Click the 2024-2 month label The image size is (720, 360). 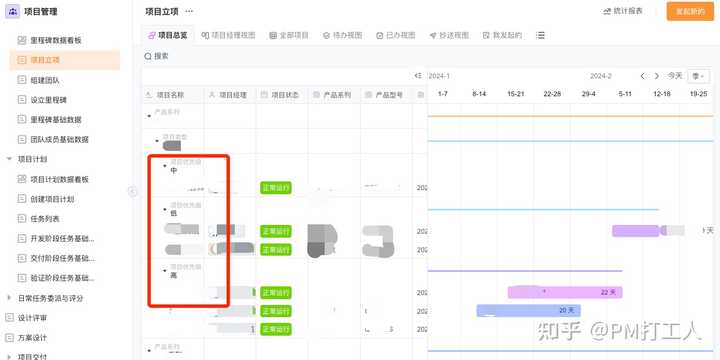pos(601,76)
